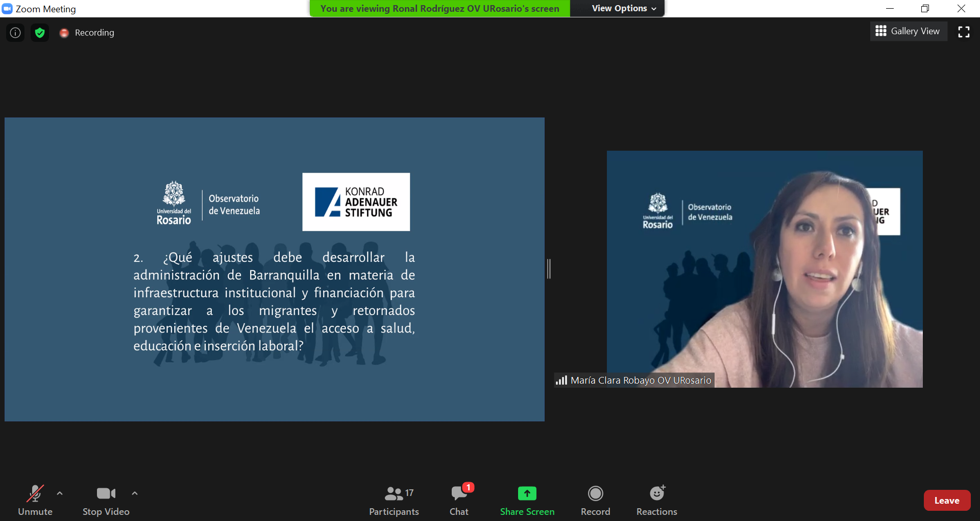Click the screen-viewing green notification bar

[x=439, y=8]
